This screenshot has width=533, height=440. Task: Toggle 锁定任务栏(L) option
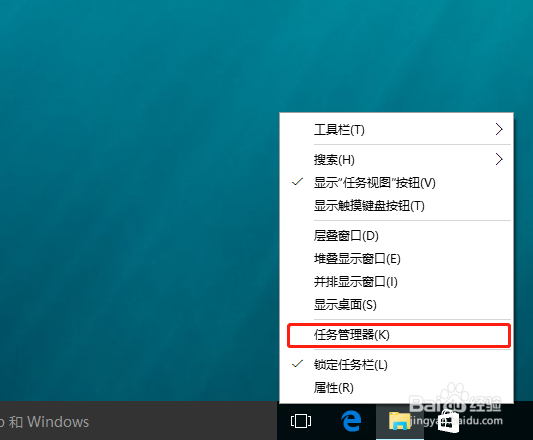coord(396,365)
